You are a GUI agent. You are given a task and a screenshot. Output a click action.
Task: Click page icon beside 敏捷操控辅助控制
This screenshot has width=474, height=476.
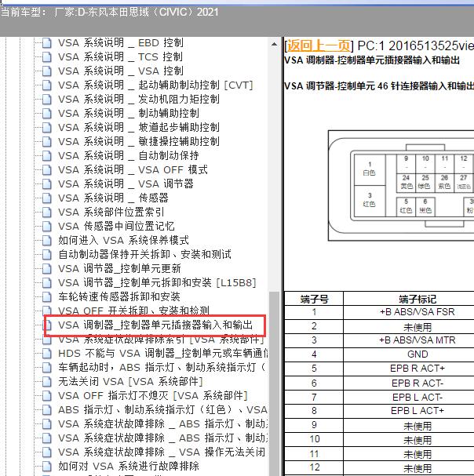coord(46,141)
